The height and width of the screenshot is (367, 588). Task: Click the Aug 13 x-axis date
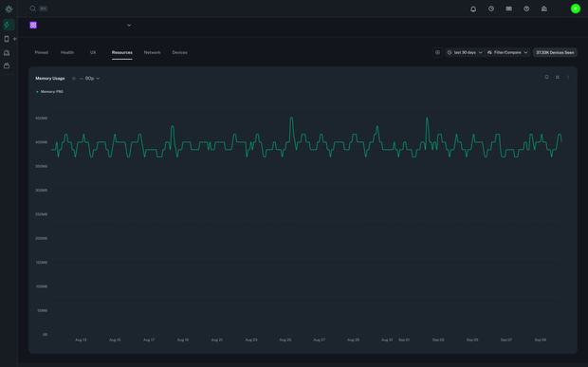(81, 339)
